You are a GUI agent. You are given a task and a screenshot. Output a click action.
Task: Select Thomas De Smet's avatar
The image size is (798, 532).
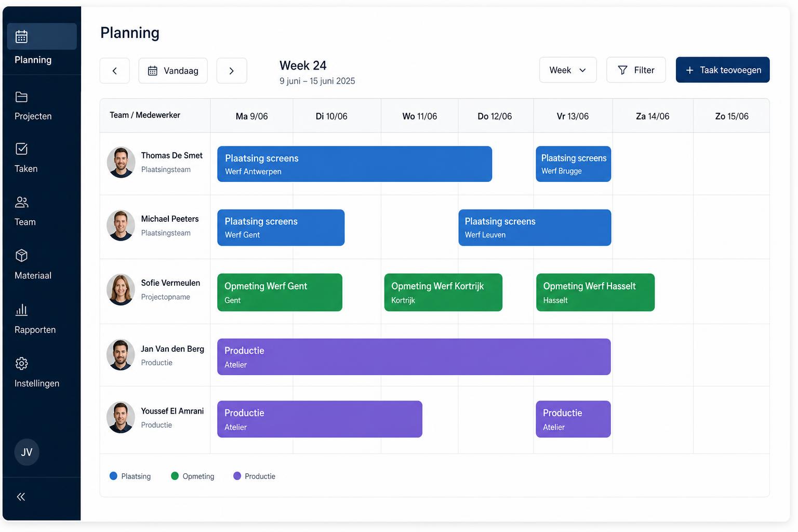pyautogui.click(x=121, y=163)
